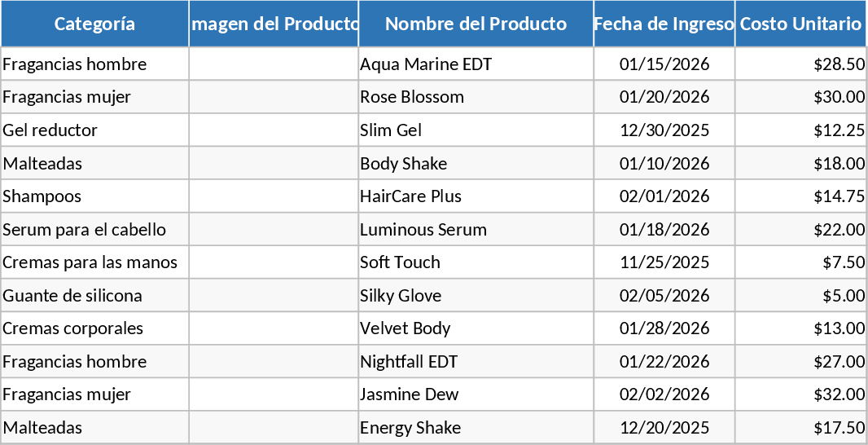Select the Nombre del Producto header
Viewport: 868px width, 445px height.
(476, 24)
